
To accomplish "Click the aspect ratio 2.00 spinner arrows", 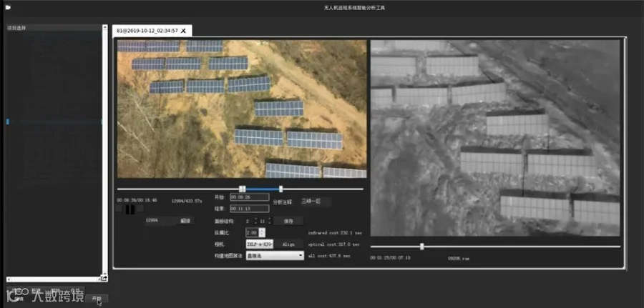I will coord(262,232).
